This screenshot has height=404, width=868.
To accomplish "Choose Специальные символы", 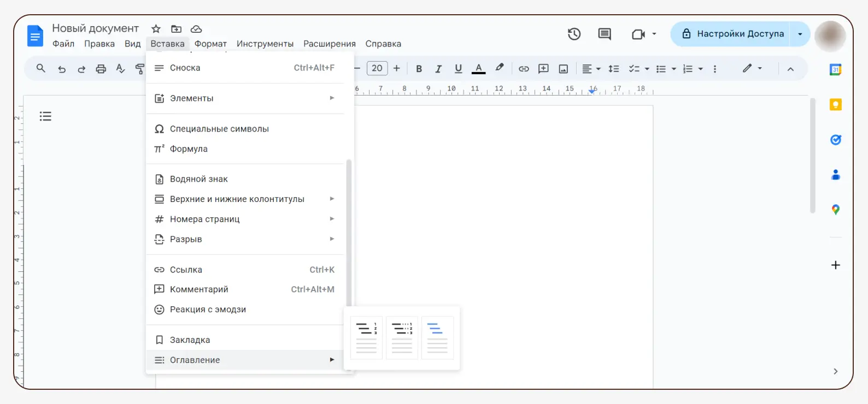I will click(245, 129).
